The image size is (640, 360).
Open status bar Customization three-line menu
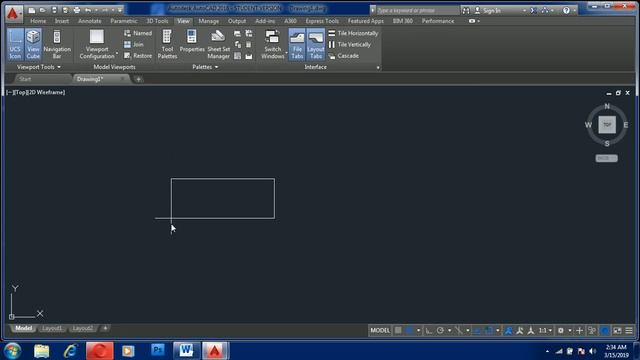(x=629, y=330)
